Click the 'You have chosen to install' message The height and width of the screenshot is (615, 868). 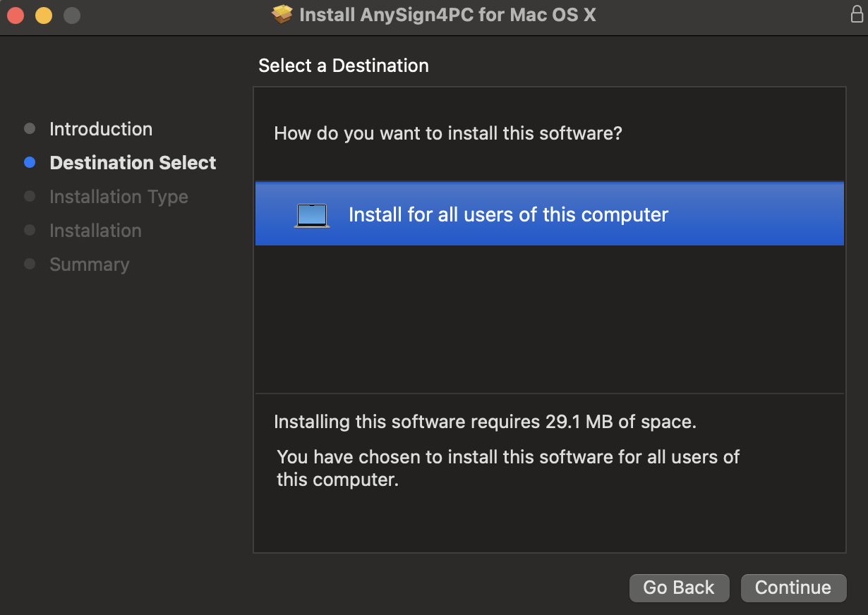[x=508, y=468]
